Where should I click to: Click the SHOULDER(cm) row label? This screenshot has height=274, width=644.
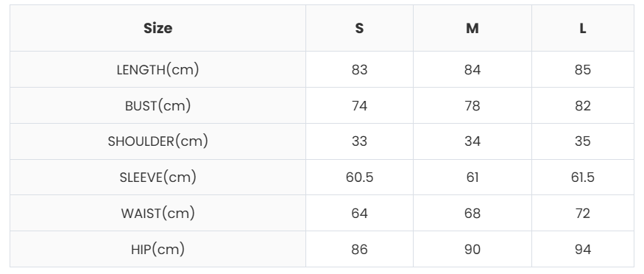click(x=158, y=141)
